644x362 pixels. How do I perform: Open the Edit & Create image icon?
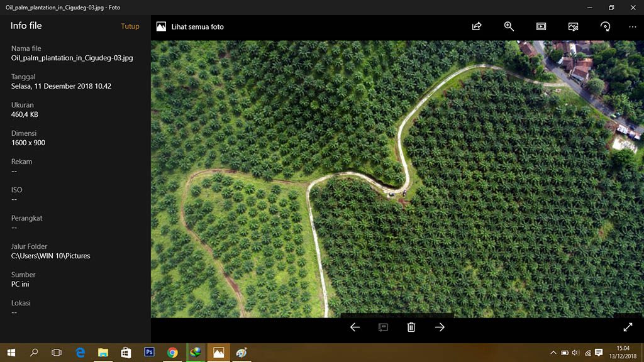(x=573, y=26)
